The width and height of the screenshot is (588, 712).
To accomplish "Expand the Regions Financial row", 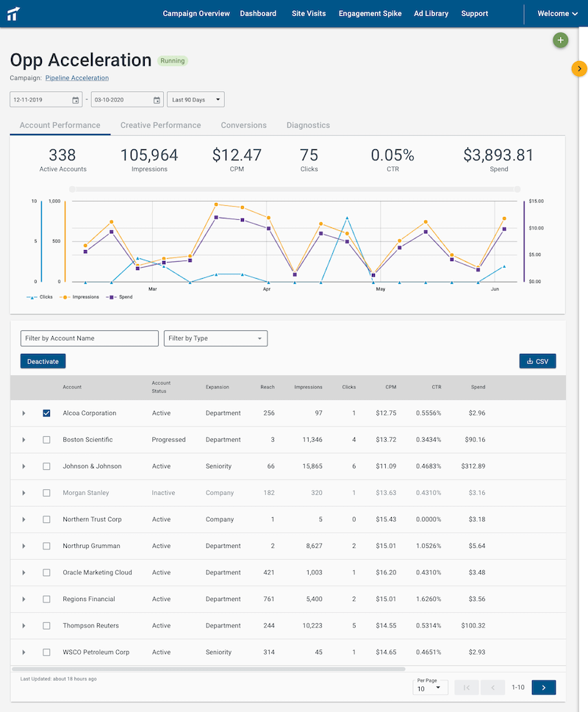I will click(24, 599).
